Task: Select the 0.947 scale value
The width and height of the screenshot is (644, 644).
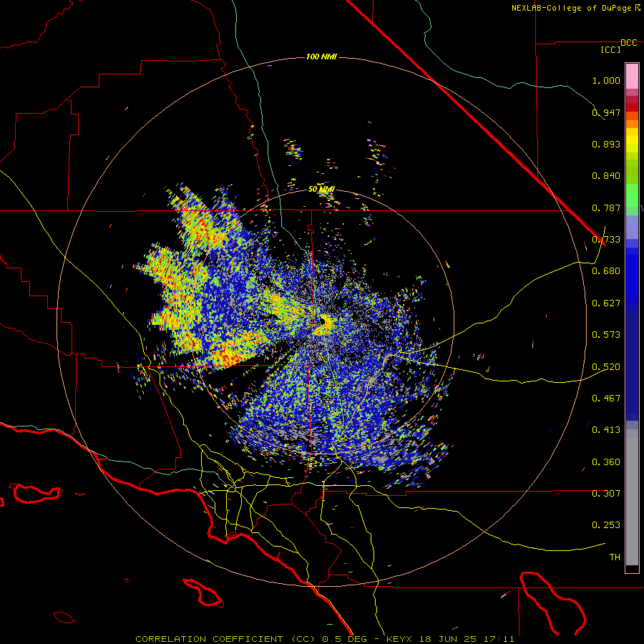Action: tap(606, 112)
